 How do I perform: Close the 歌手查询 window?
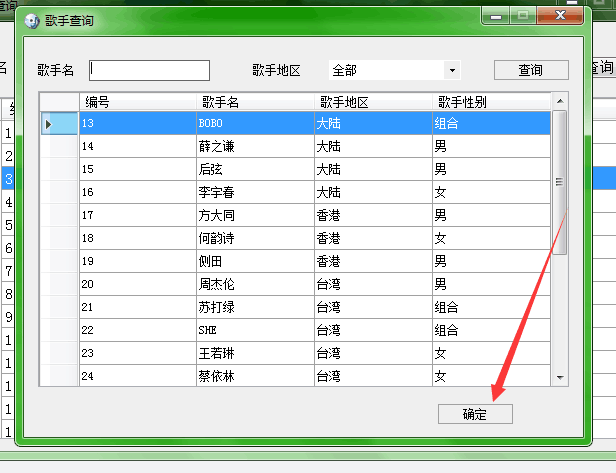point(560,16)
